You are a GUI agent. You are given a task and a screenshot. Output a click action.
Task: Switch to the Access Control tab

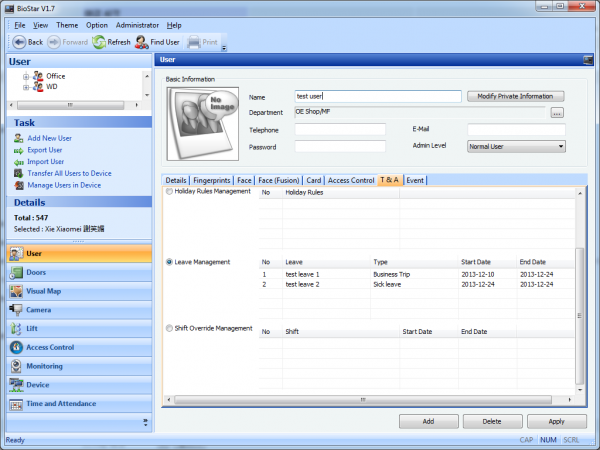[x=351, y=180]
